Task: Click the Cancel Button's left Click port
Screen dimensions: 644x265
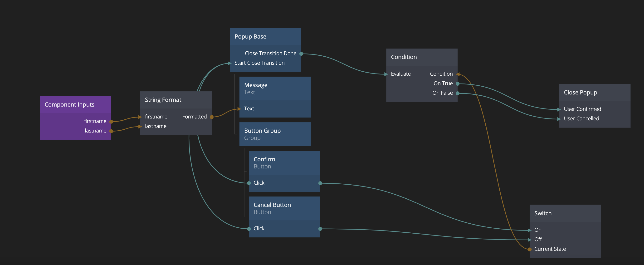Action: pos(249,229)
